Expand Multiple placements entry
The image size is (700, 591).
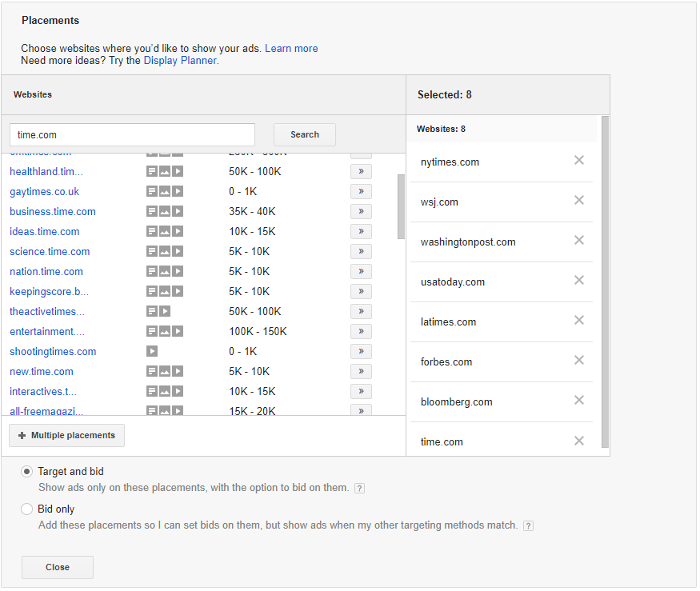pyautogui.click(x=67, y=436)
